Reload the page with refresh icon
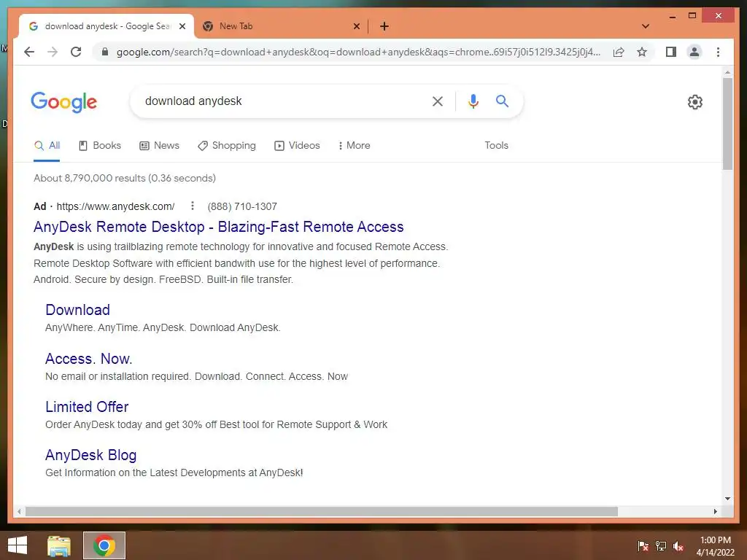The width and height of the screenshot is (747, 560). [76, 52]
